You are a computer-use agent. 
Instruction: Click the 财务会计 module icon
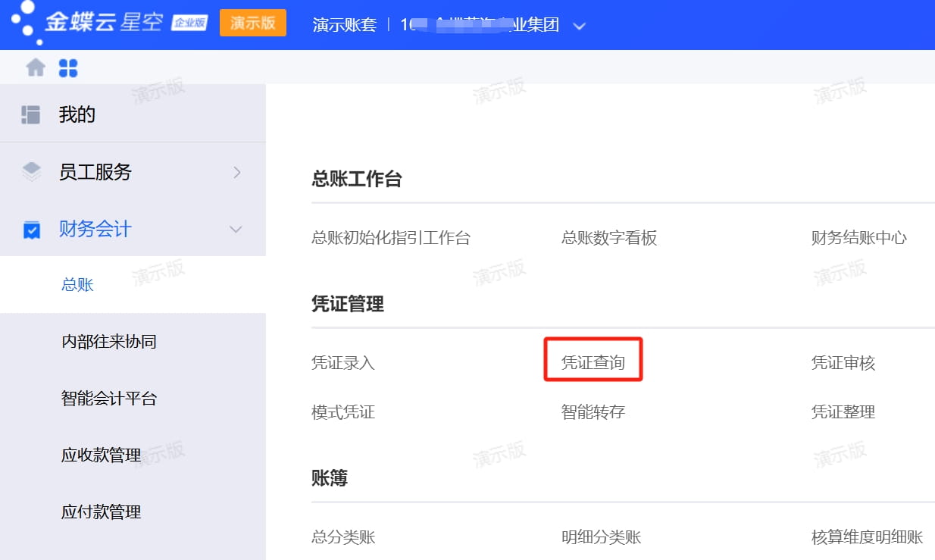(x=31, y=229)
